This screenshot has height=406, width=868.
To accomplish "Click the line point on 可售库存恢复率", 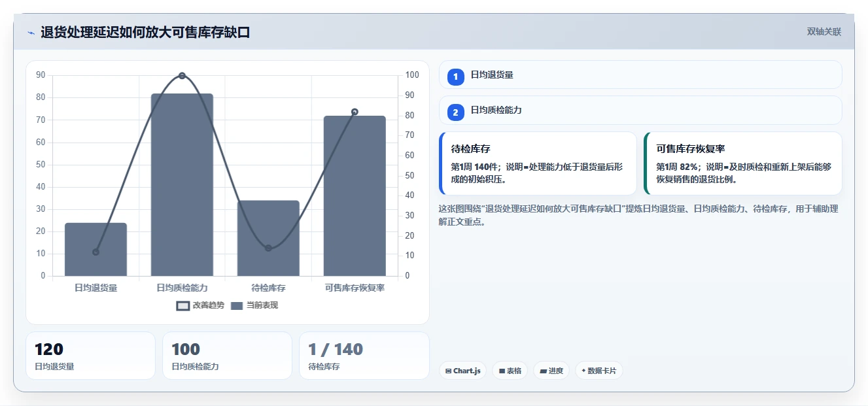I will point(355,112).
